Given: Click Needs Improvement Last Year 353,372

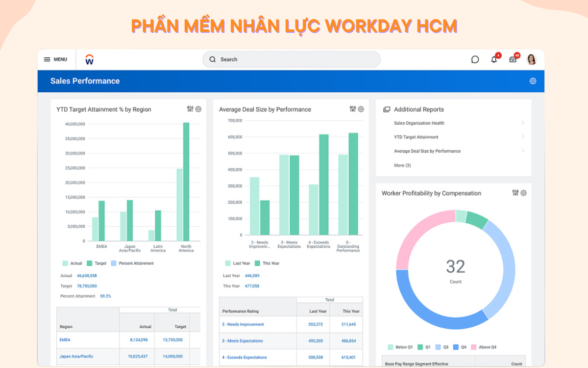Looking at the screenshot, I should (316, 324).
